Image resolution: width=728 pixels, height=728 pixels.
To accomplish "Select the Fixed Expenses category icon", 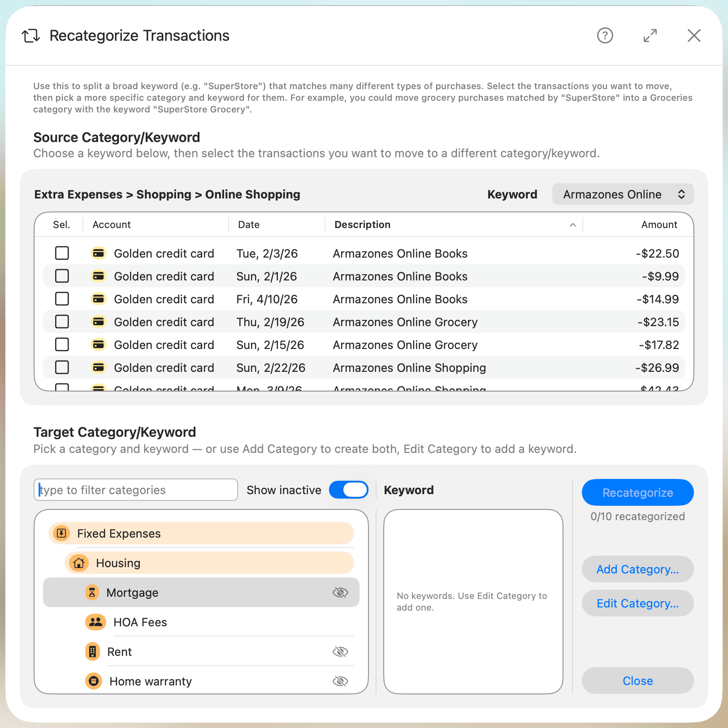I will [x=61, y=533].
